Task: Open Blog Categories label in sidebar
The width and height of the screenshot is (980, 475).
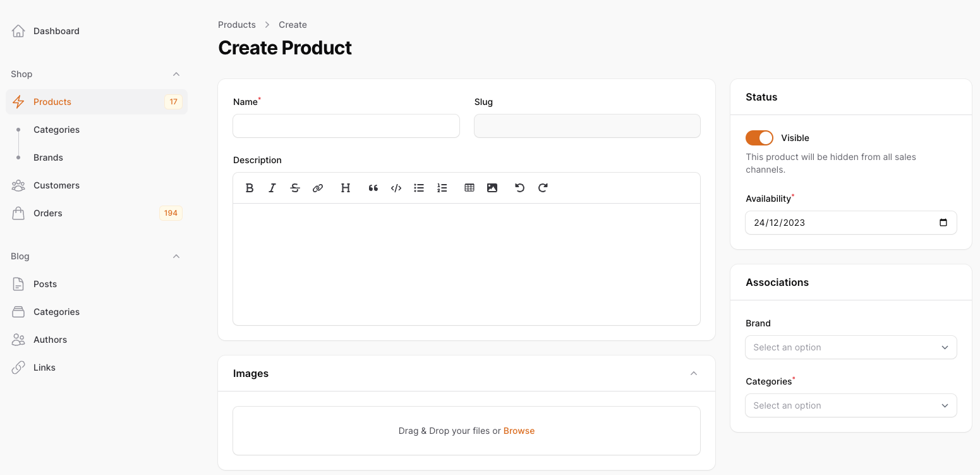Action: pos(56,312)
